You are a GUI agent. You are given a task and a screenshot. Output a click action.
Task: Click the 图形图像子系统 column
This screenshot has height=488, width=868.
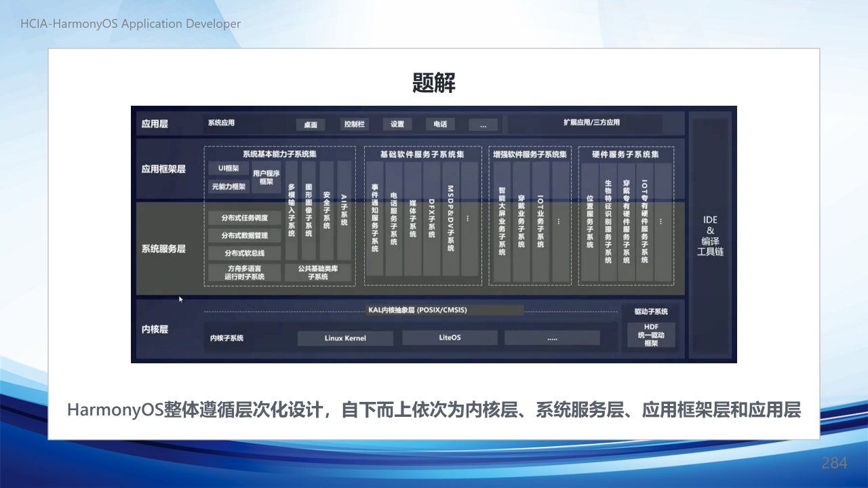309,211
